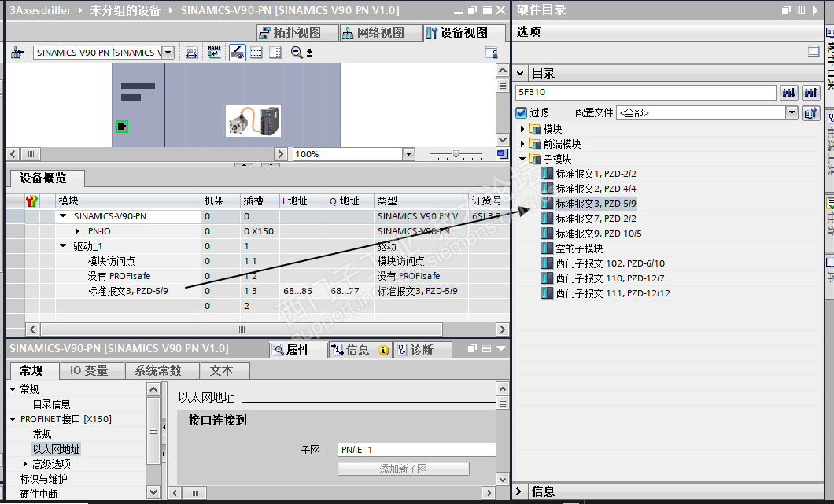Image resolution: width=834 pixels, height=504 pixels.
Task: Switch to 设备视图 device view tab
Action: 463,33
